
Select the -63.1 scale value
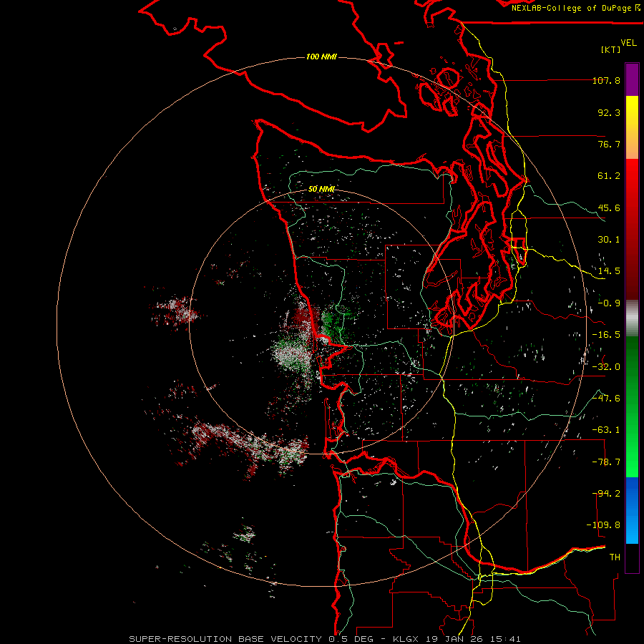pos(606,430)
